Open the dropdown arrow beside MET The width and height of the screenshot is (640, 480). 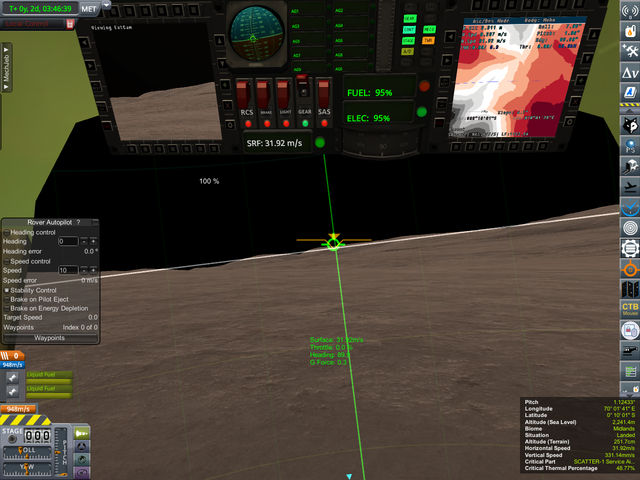106,5
